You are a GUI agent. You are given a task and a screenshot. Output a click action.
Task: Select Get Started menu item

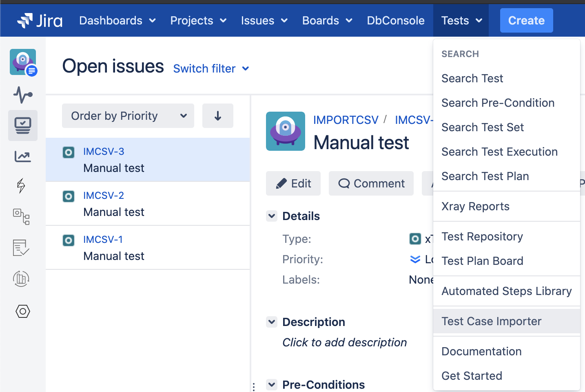tap(507, 376)
